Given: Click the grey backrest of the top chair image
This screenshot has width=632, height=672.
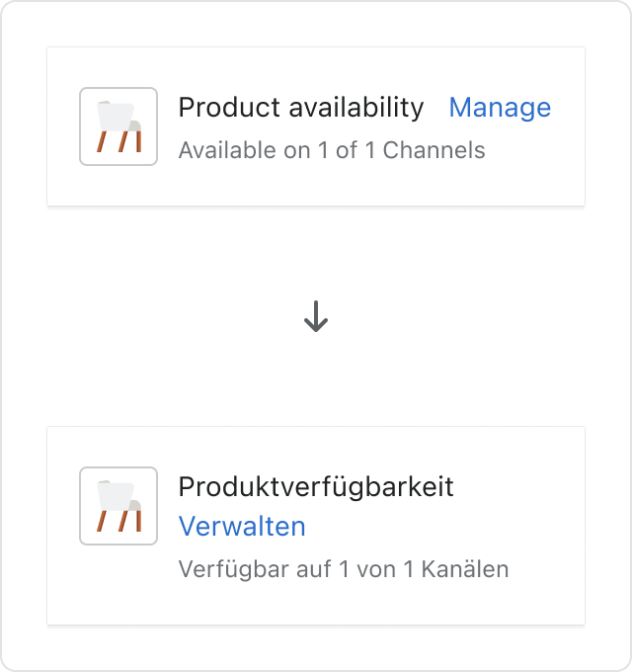Looking at the screenshot, I should [x=135, y=126].
